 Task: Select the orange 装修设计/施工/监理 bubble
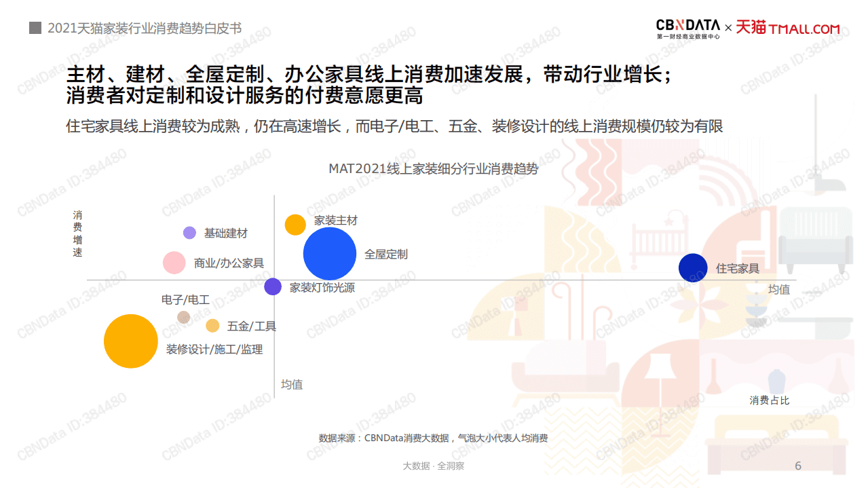[131, 341]
